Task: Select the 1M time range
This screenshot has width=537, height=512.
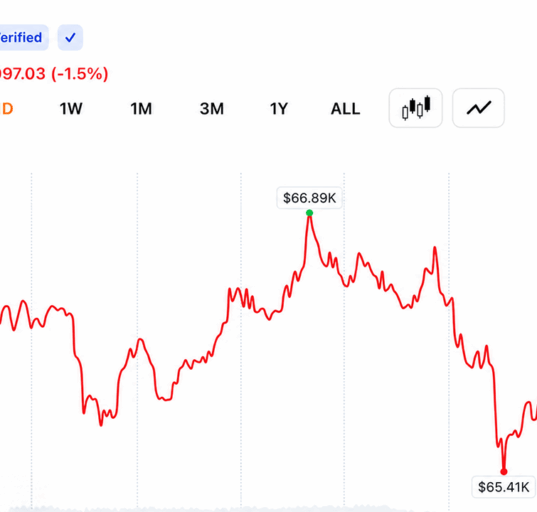Action: [x=141, y=109]
